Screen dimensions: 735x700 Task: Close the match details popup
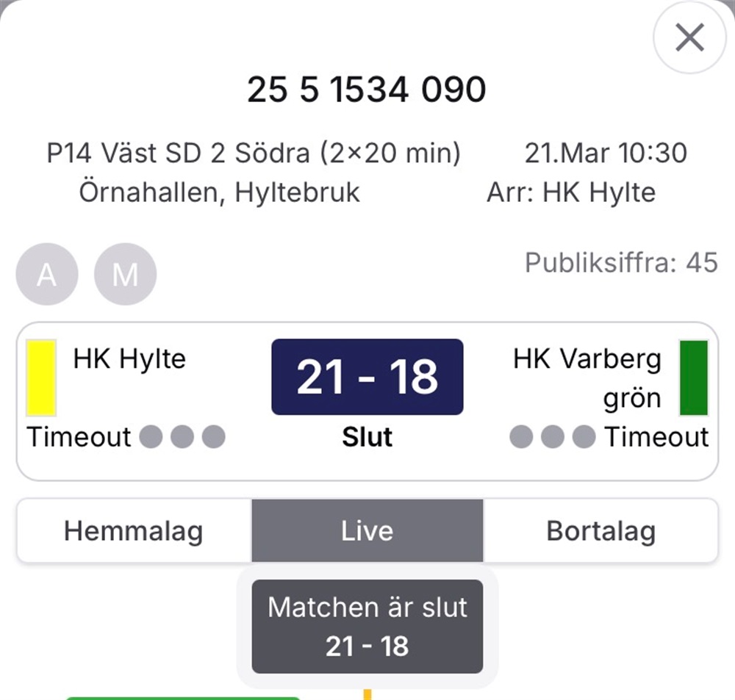(689, 37)
